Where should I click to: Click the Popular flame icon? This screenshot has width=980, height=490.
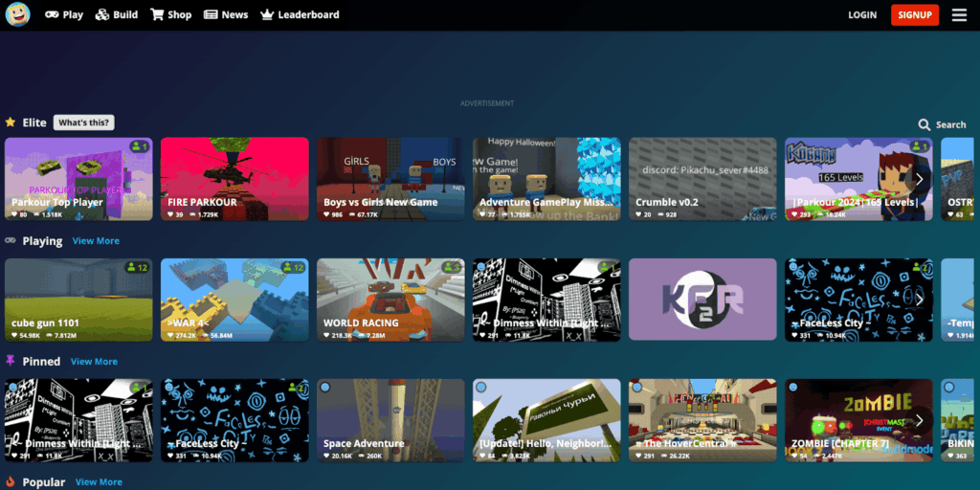pos(11,481)
